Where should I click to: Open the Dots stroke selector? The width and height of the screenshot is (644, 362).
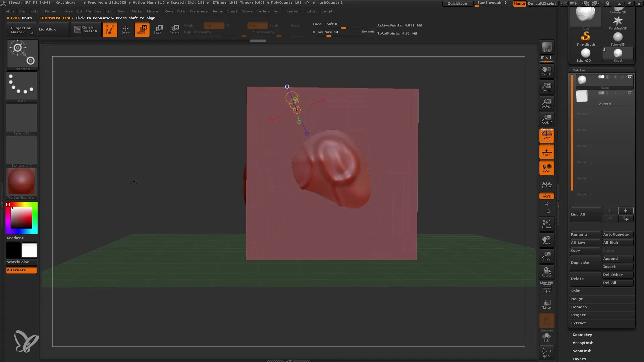coord(21,87)
